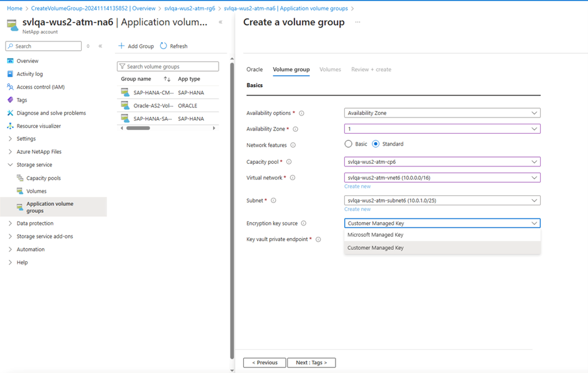Select the Oracle-AS2-Vol group row
This screenshot has height=373, width=588.
[168, 105]
